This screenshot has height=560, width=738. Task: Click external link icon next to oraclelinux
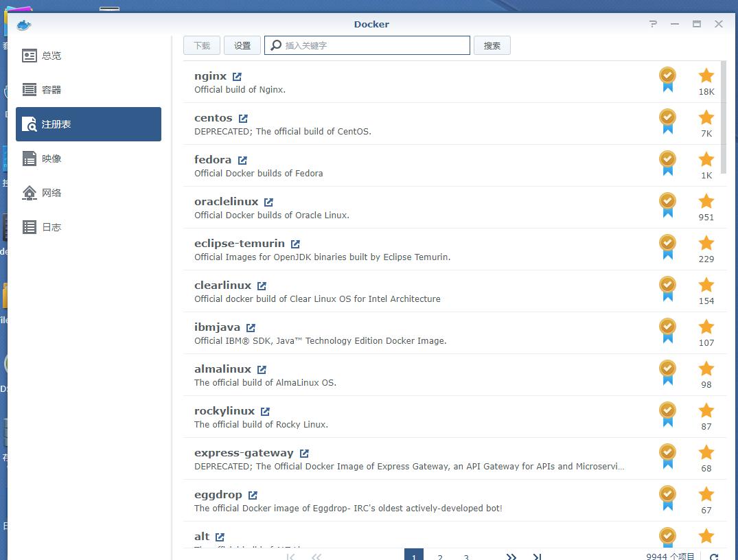click(x=268, y=202)
